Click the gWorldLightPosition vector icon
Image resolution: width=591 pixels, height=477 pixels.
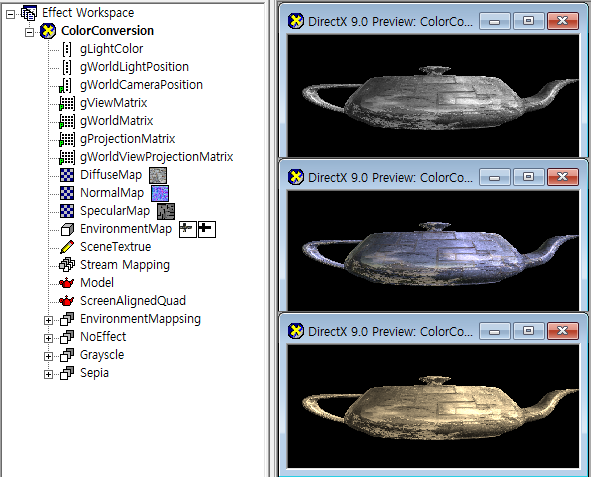[67, 67]
